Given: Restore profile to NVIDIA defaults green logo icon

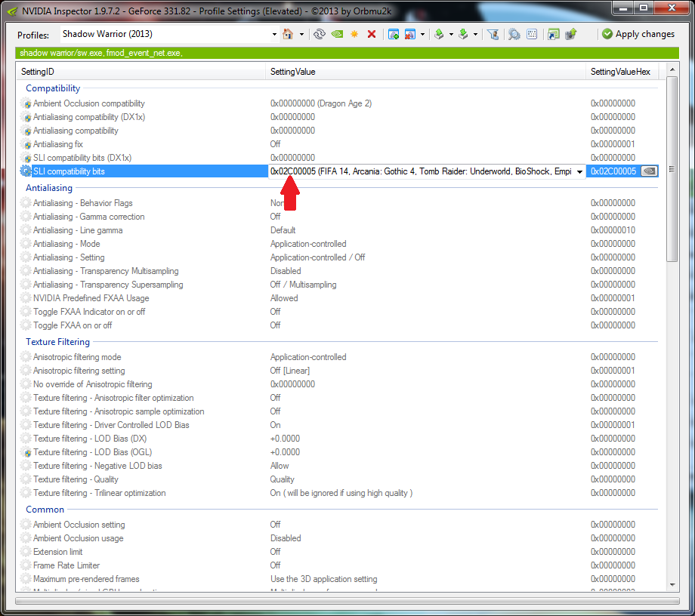Looking at the screenshot, I should pos(338,34).
